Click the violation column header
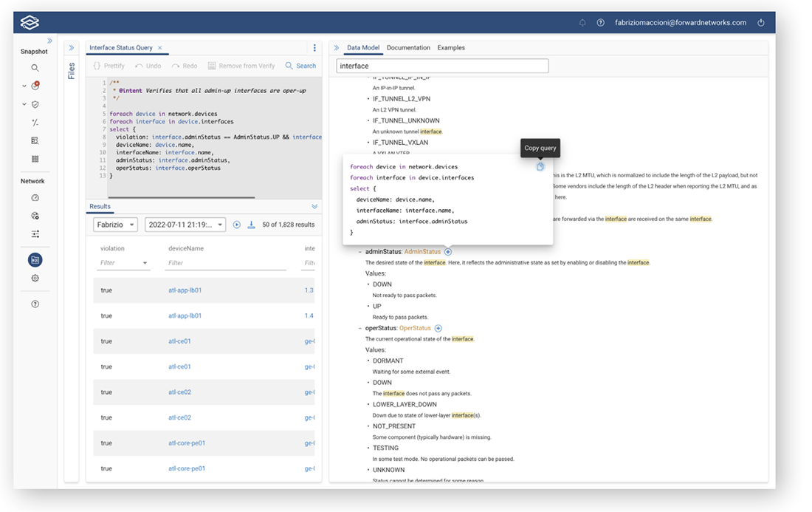The width and height of the screenshot is (812, 512). coord(112,248)
